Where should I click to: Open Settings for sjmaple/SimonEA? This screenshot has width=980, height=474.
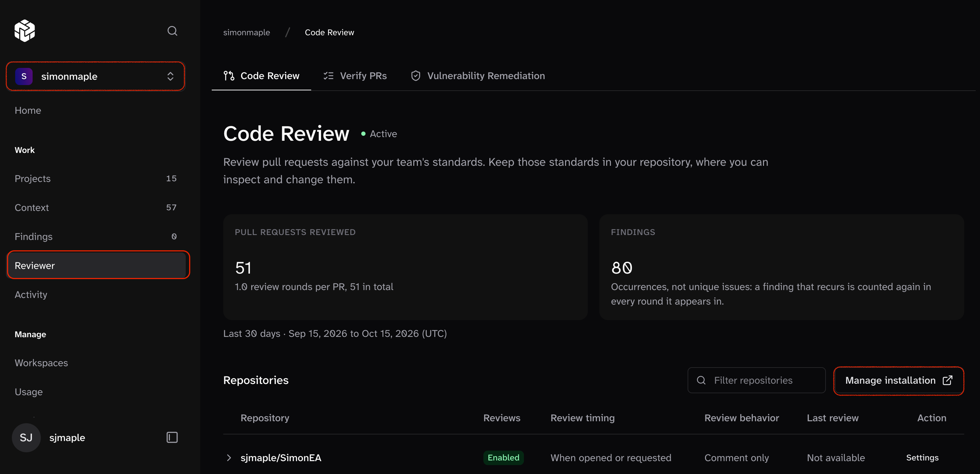[922, 458]
